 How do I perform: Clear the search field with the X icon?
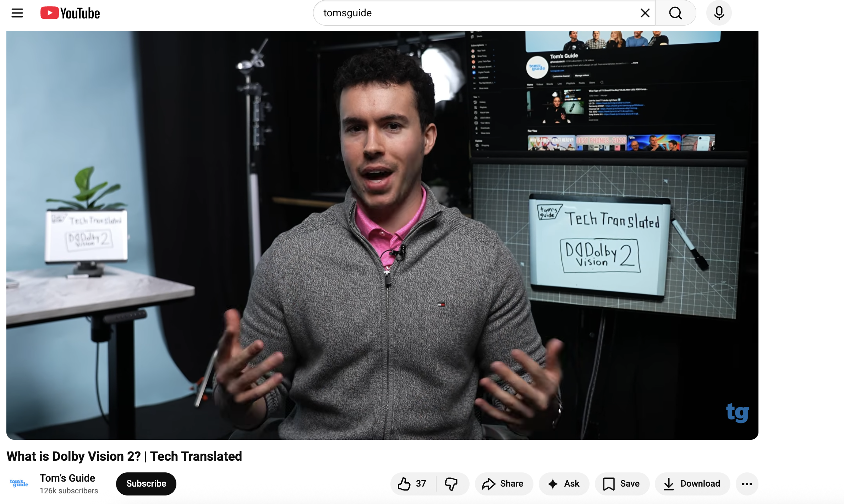644,13
